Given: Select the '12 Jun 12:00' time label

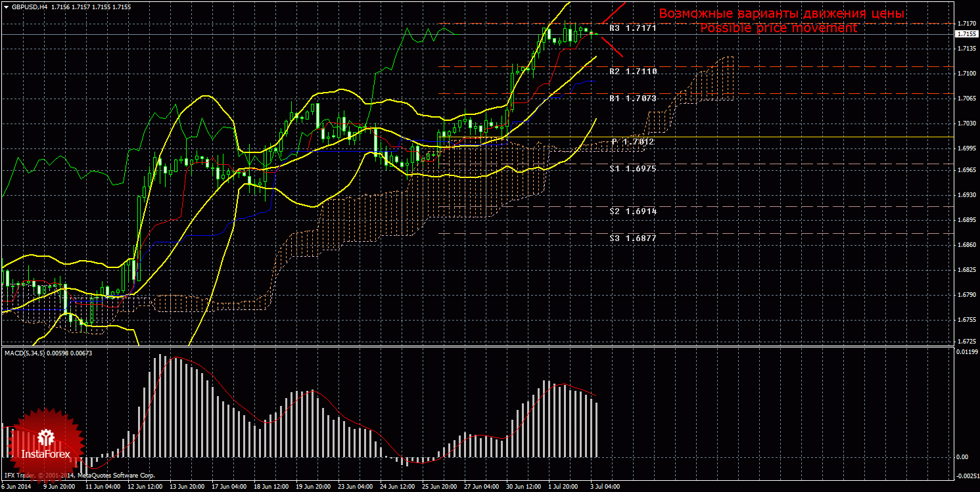Looking at the screenshot, I should pos(145,487).
